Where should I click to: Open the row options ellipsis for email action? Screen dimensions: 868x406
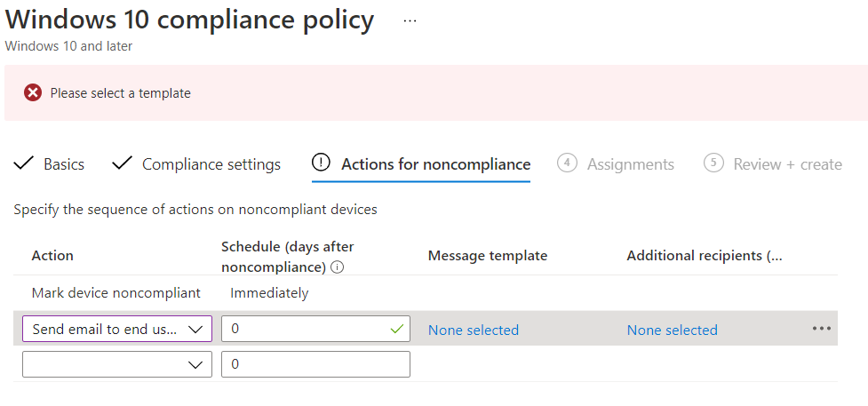[822, 329]
